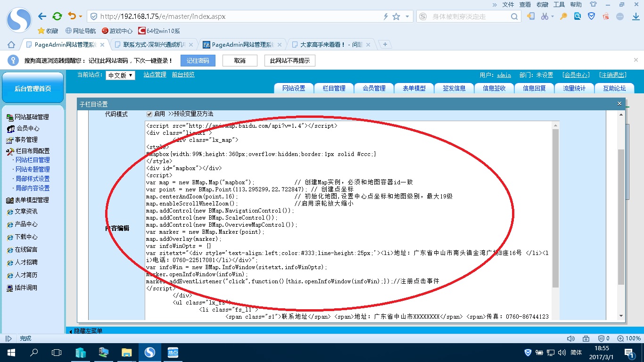Switch to the 栏目管理 tab
The height and width of the screenshot is (362, 644).
tap(334, 88)
